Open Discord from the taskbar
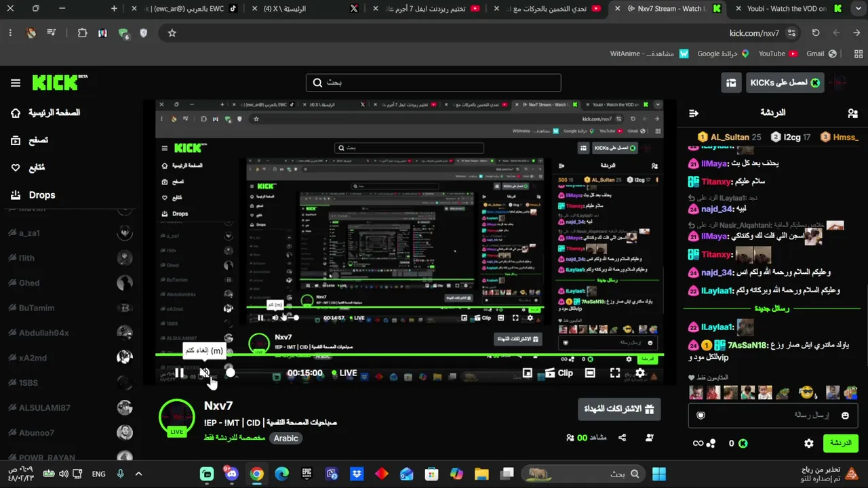This screenshot has height=488, width=868. 232,474
